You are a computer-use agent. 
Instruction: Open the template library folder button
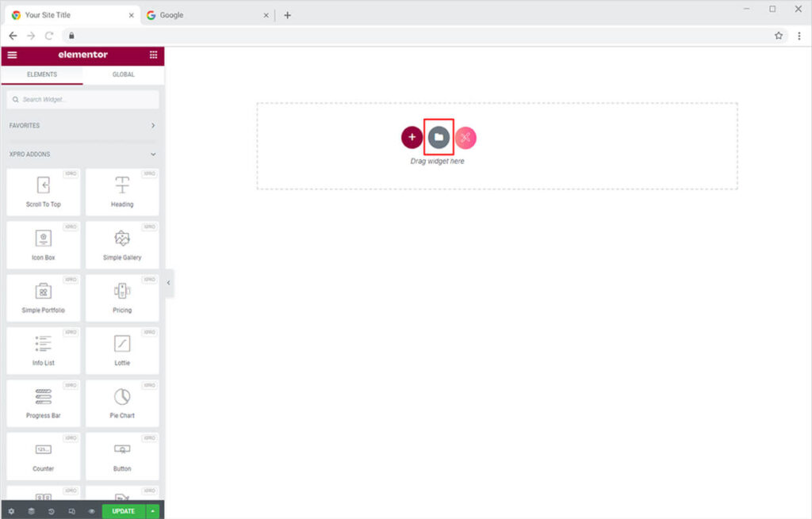(439, 137)
